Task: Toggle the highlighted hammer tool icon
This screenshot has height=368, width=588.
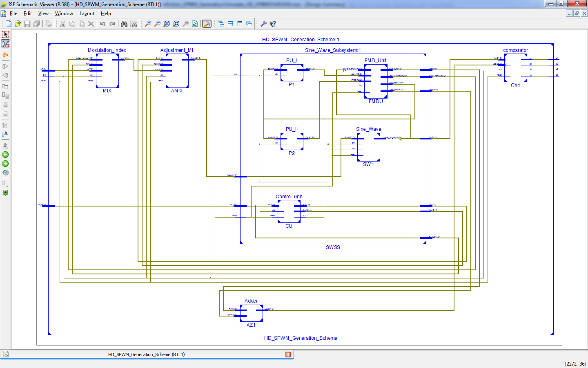Action: tap(207, 24)
